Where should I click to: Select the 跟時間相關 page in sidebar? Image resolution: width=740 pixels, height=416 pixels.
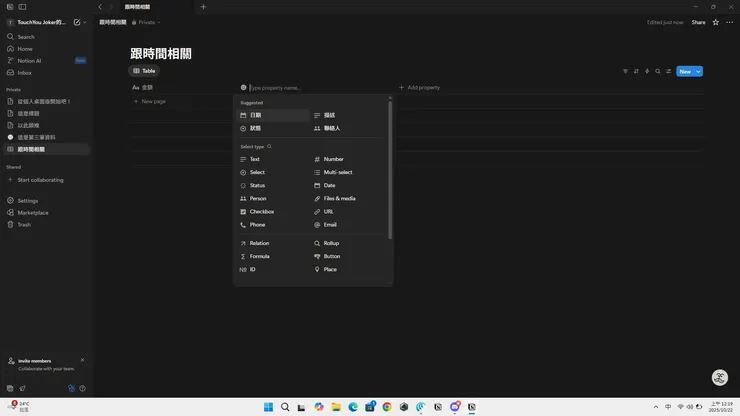click(x=46, y=149)
